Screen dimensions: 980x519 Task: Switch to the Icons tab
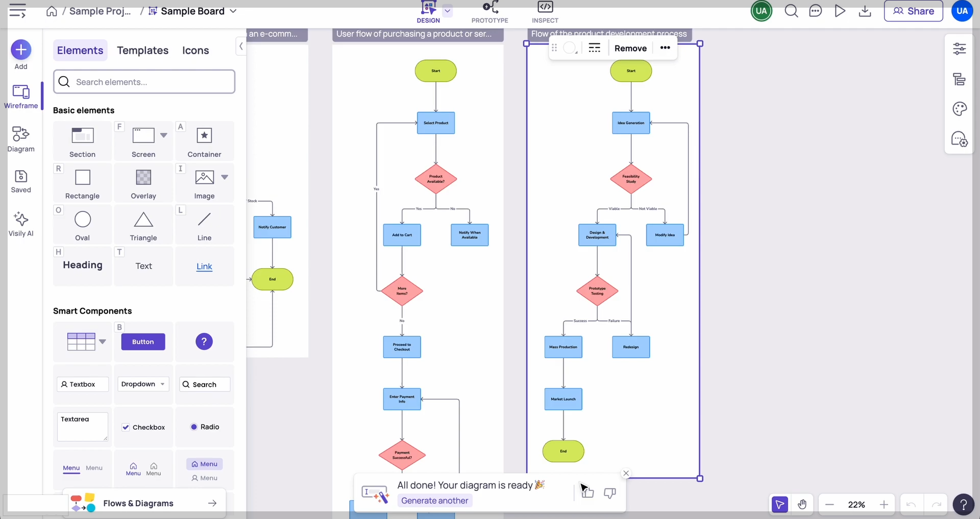click(195, 50)
